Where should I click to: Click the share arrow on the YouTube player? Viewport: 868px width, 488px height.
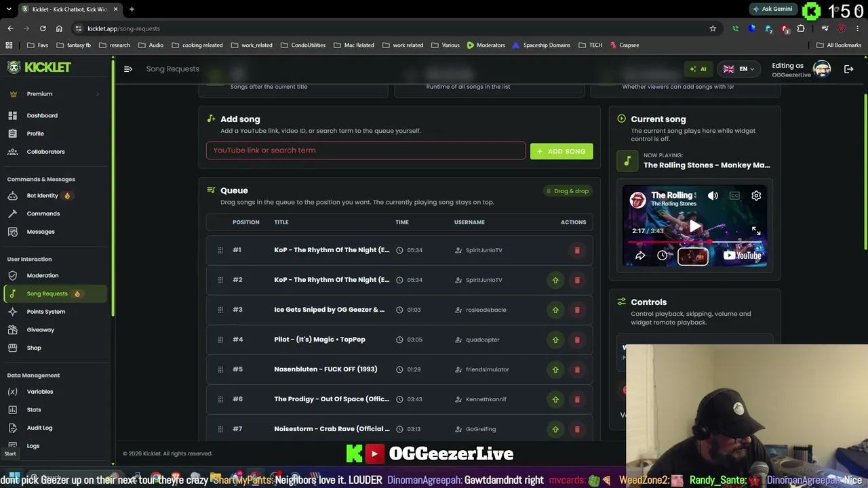point(640,256)
